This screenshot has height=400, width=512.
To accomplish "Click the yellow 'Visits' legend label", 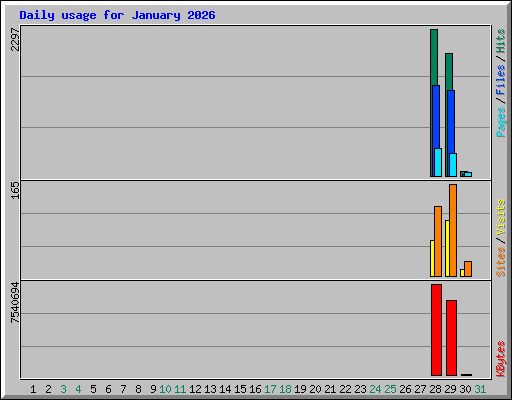I will pos(500,217).
